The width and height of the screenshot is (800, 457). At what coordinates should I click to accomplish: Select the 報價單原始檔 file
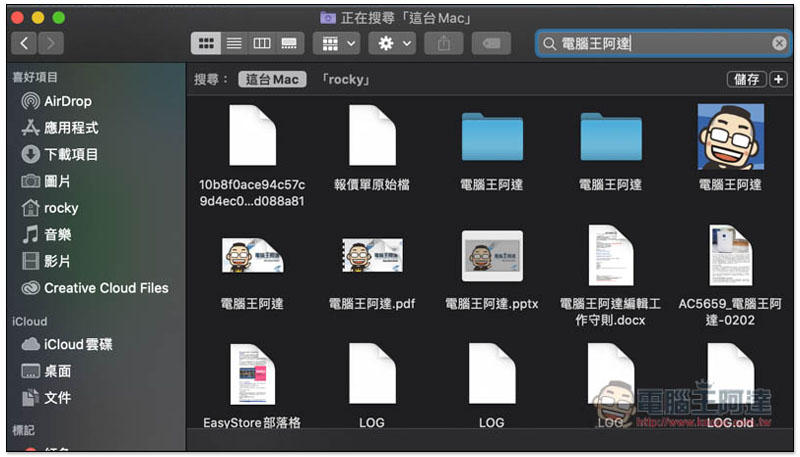pos(372,136)
